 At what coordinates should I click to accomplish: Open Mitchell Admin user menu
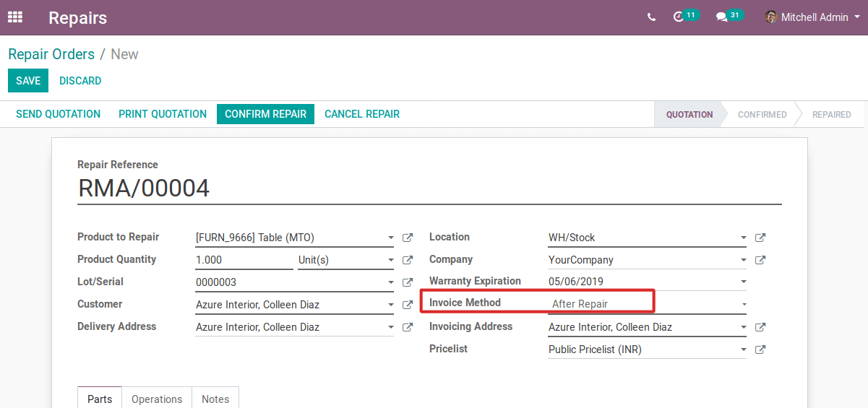tap(812, 17)
